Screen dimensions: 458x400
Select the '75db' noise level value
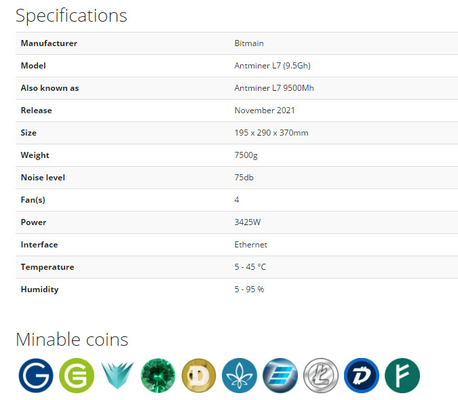(244, 177)
